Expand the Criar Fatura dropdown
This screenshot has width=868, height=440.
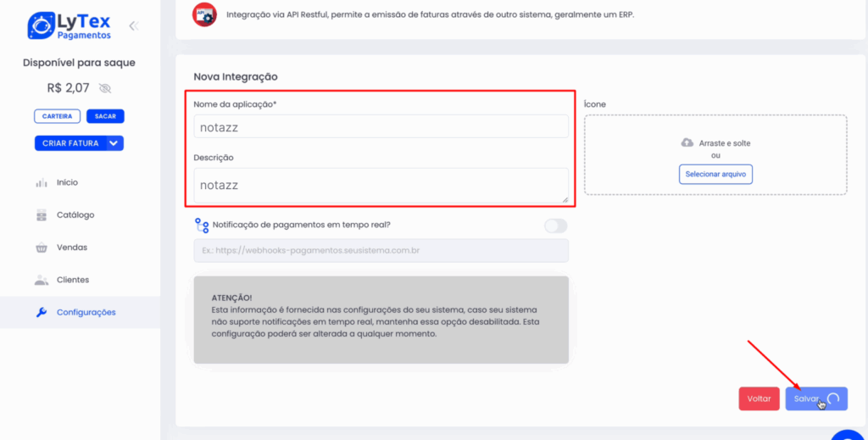tap(114, 143)
